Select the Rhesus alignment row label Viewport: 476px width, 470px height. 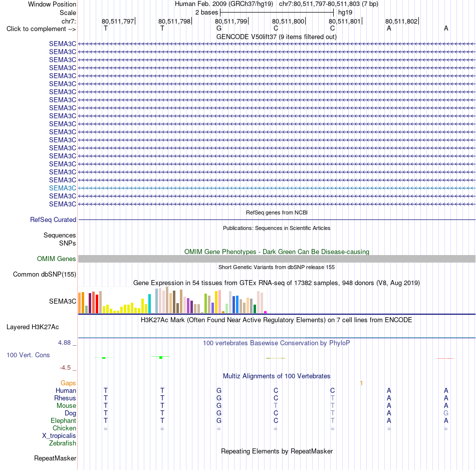click(x=65, y=398)
